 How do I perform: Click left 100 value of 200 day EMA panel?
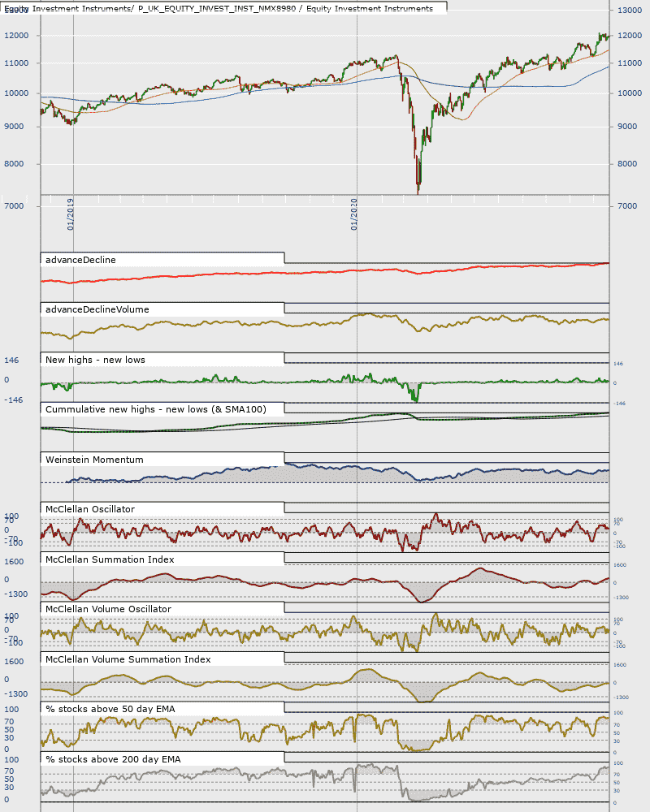pyautogui.click(x=11, y=760)
